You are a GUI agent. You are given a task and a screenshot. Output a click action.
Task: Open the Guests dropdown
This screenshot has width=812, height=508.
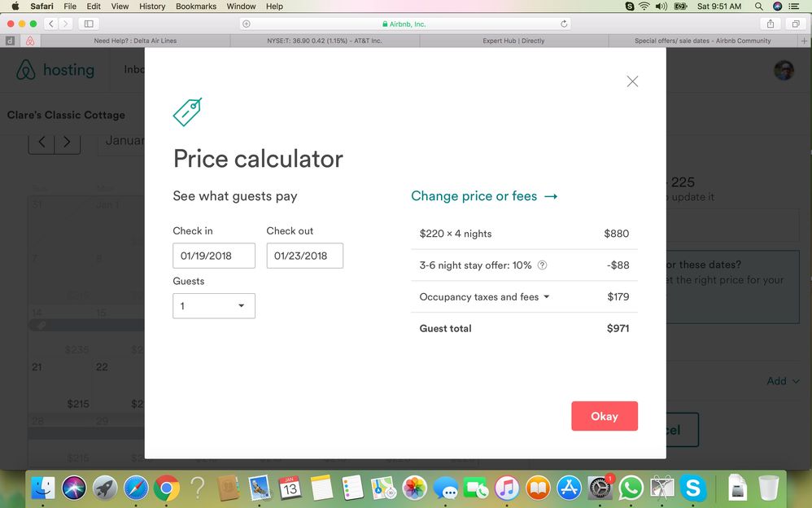click(214, 306)
